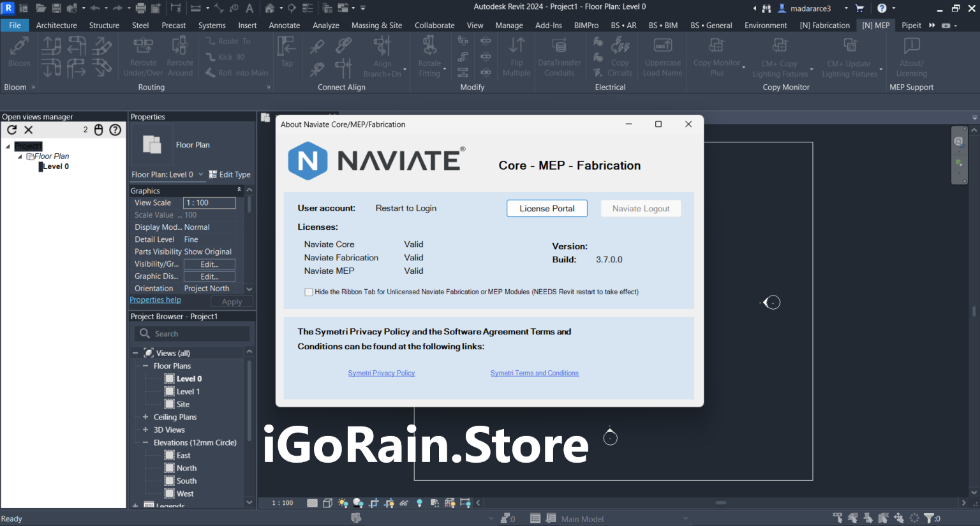The image size is (980, 526).
Task: Click help icon in Open views manager
Action: 115,130
